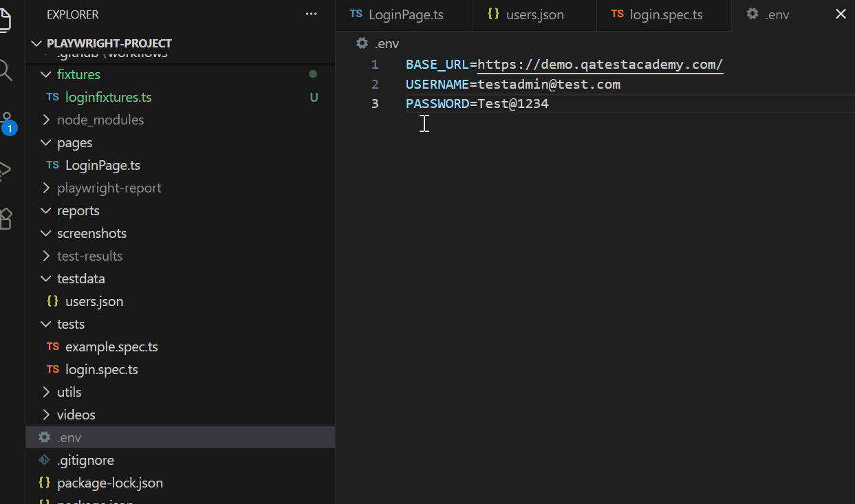The height and width of the screenshot is (504, 855).
Task: Select the .gitignore file in Explorer
Action: tap(85, 460)
